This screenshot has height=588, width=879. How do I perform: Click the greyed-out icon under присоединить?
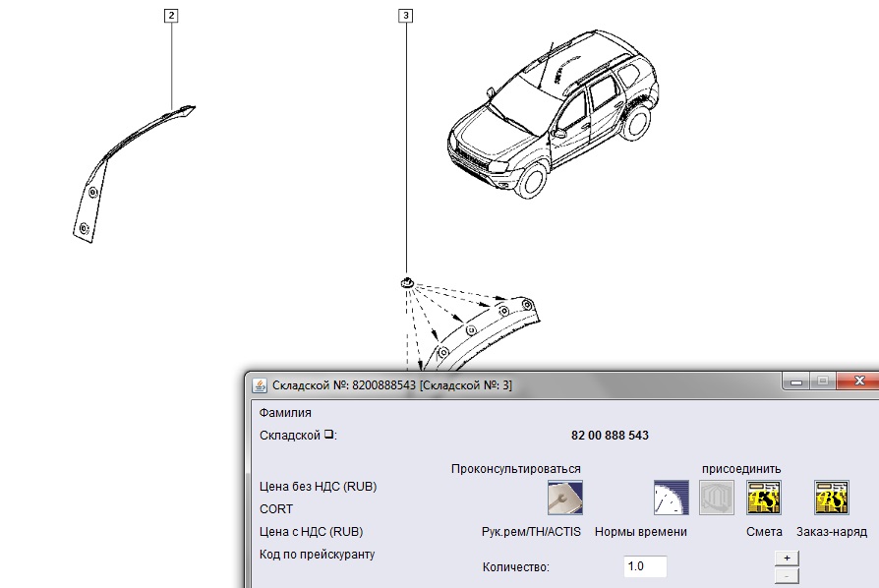click(717, 498)
